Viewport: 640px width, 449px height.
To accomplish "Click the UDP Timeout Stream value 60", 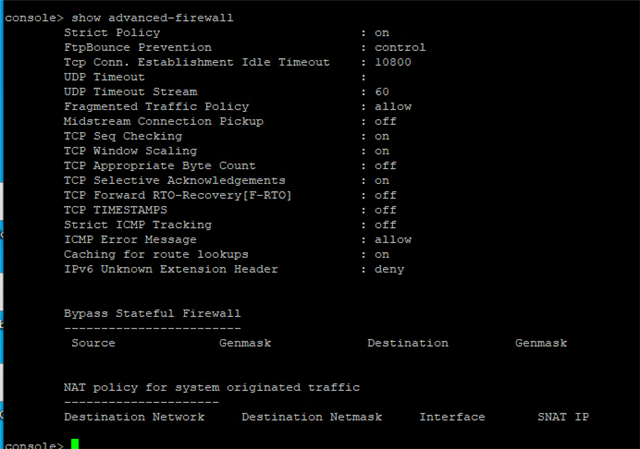I will [x=382, y=92].
